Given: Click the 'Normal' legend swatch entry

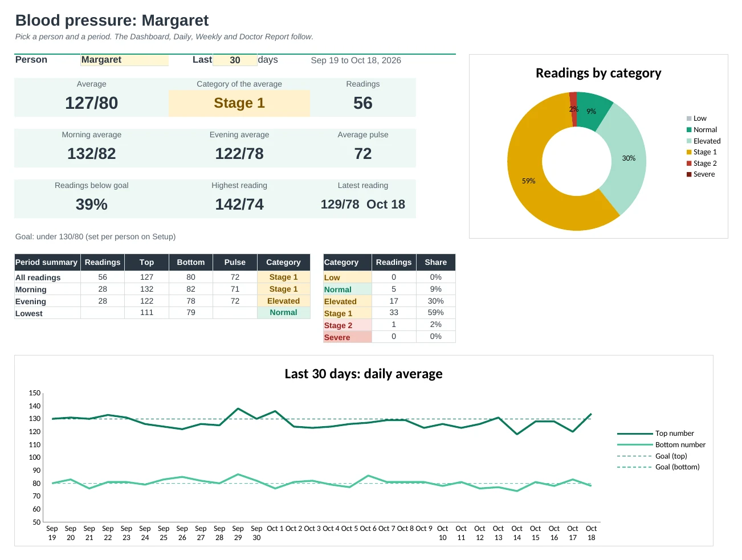Looking at the screenshot, I should click(702, 130).
